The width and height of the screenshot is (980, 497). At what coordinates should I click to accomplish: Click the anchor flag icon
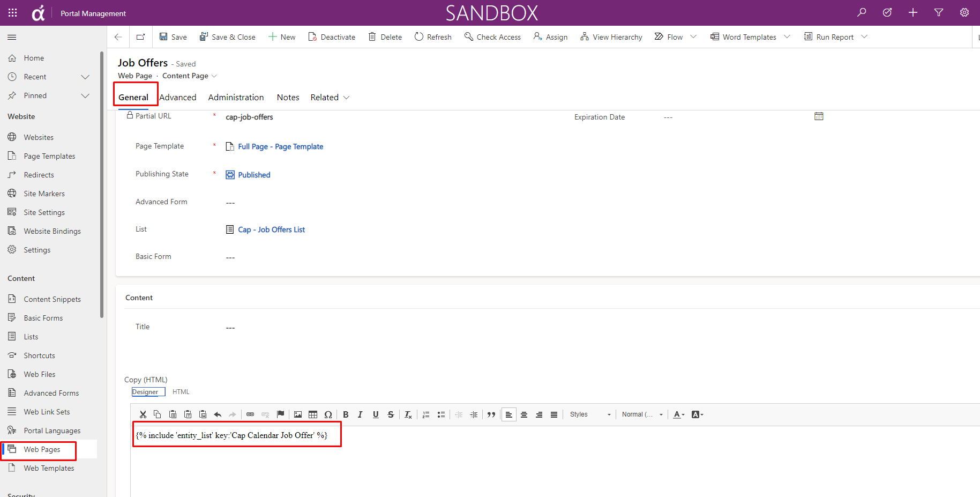(x=280, y=414)
